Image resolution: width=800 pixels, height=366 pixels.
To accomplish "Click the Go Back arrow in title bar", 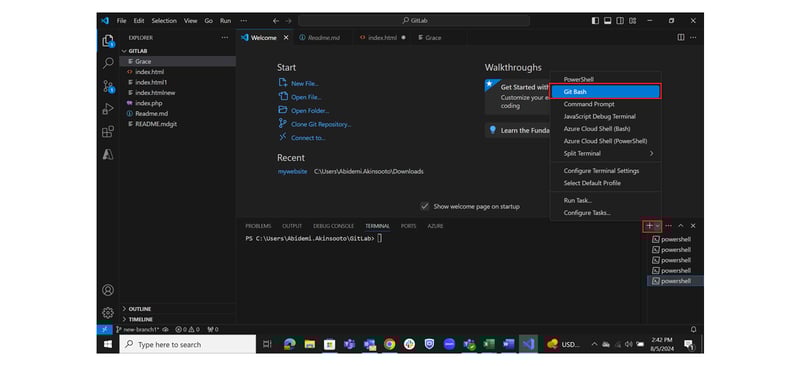I will coord(276,21).
